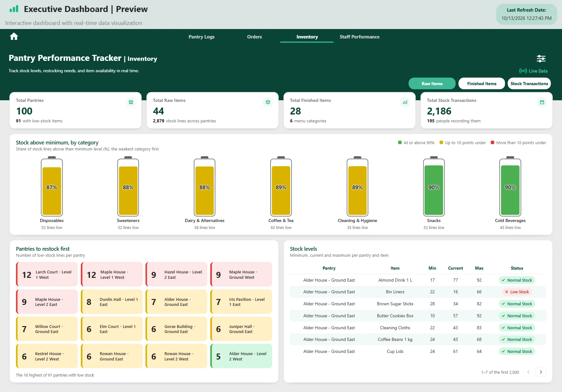Open the Staff Performance tab
Screen dimensions: 562x392
coord(360,37)
